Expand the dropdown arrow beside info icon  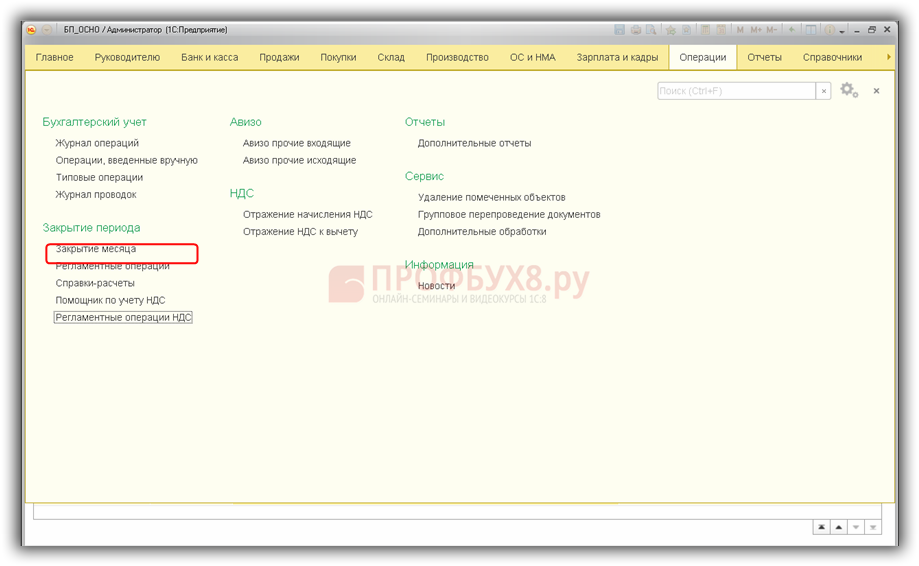coord(841,30)
